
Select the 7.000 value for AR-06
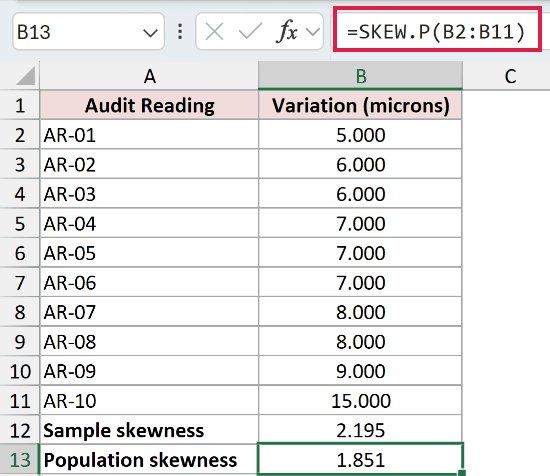pos(360,282)
